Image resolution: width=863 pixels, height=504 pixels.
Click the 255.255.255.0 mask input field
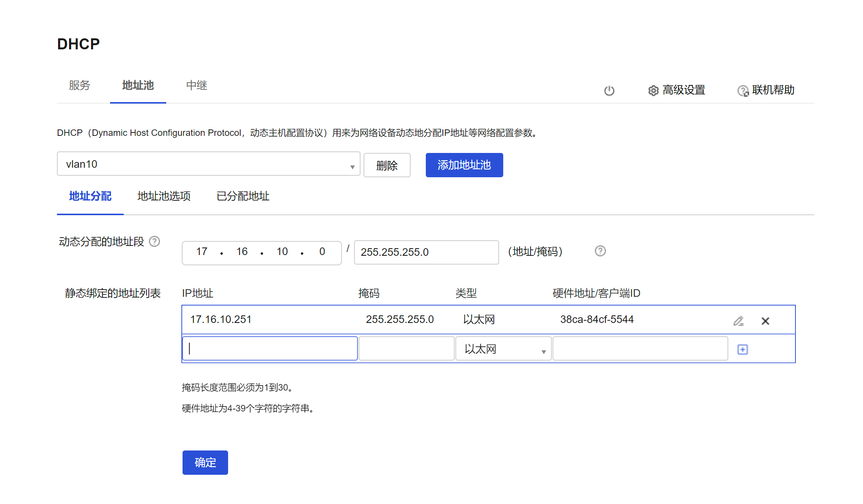[x=426, y=252]
